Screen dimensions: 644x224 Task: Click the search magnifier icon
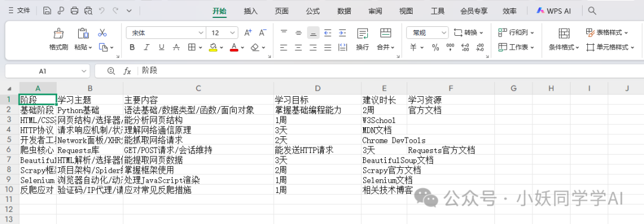(592, 11)
